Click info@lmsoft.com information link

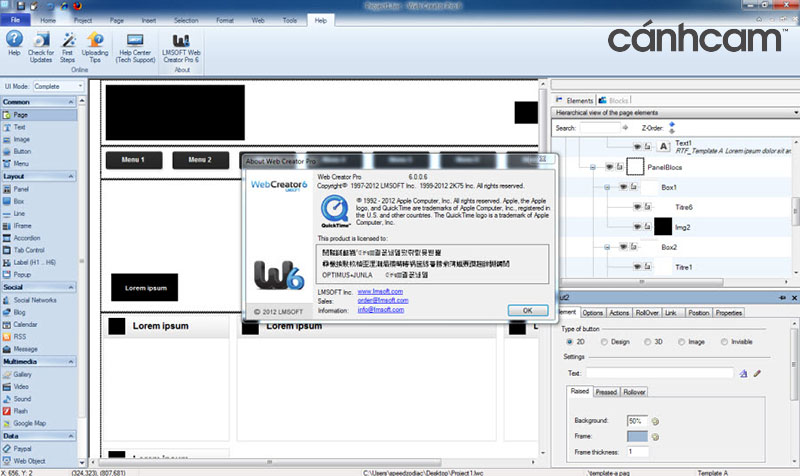pos(381,310)
